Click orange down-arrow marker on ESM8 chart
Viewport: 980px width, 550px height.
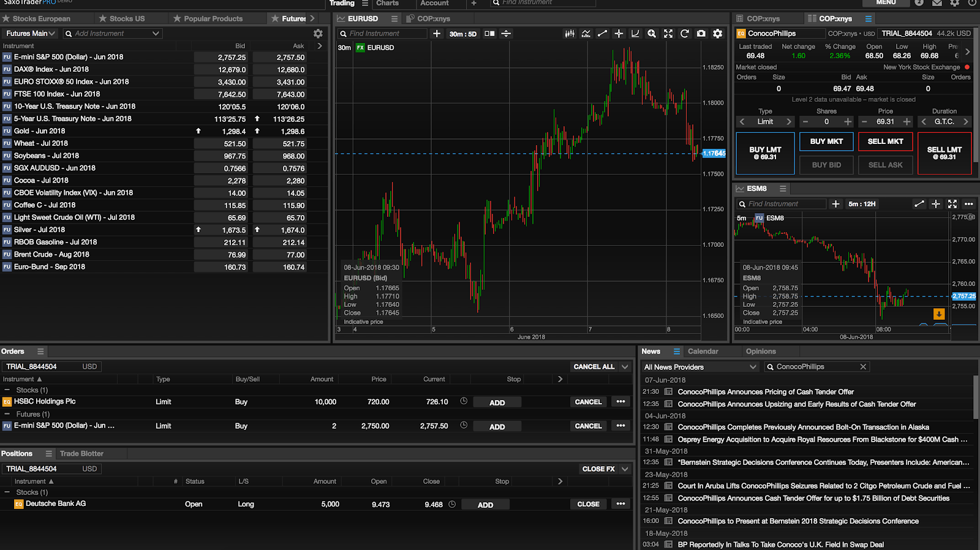(938, 314)
